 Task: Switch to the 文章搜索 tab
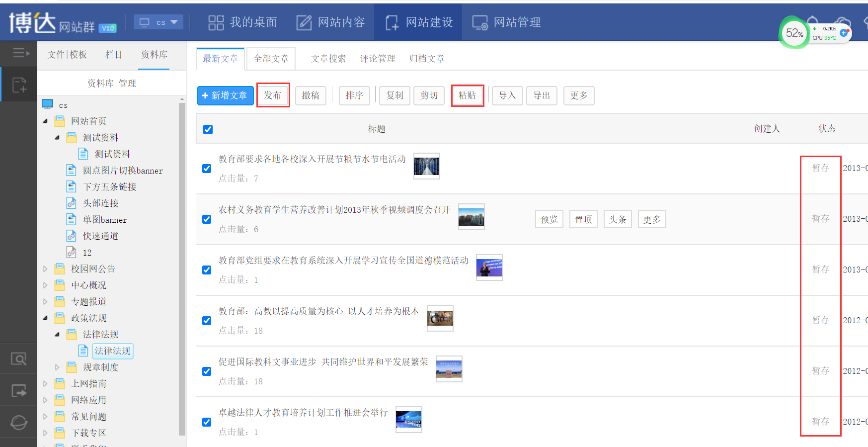(x=328, y=59)
